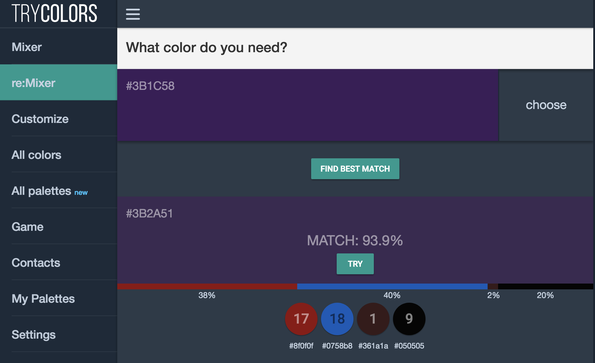Select black paint circle number 9
This screenshot has height=363, width=595.
(409, 319)
